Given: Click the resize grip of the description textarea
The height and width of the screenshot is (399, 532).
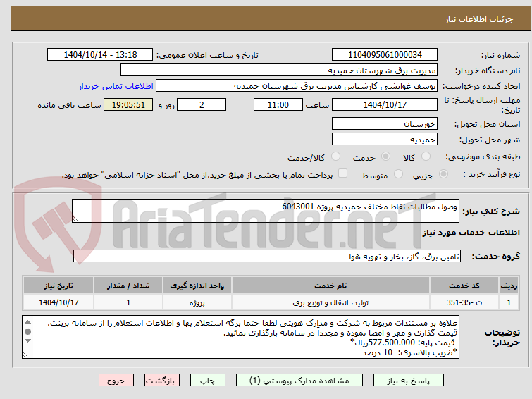Looking at the screenshot, I should tap(75, 219).
